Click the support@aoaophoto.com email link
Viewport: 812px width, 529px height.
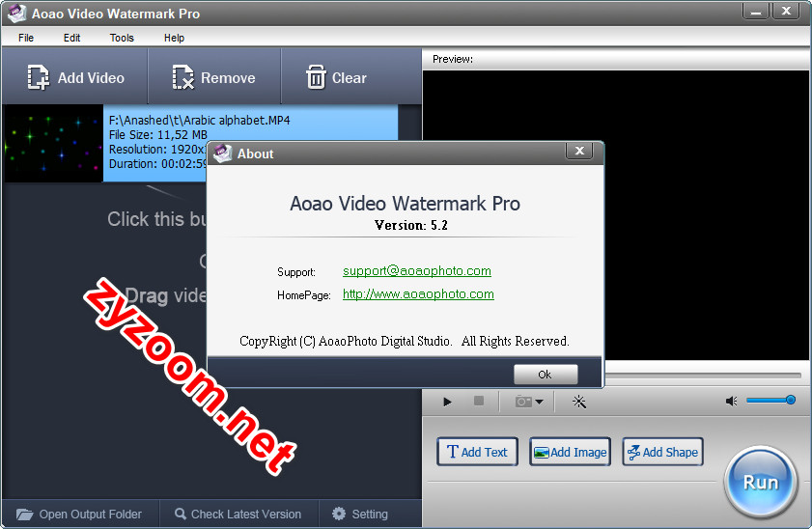(417, 270)
